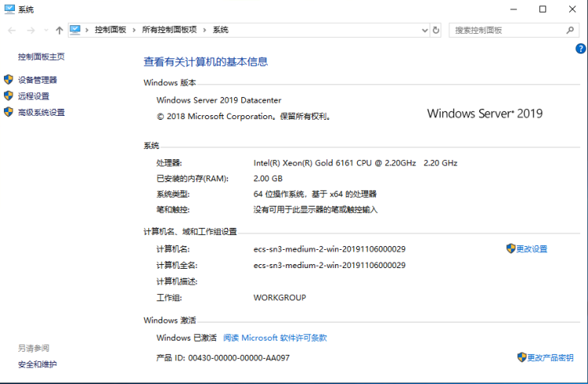
Task: Click the system window title icon
Action: point(9,9)
